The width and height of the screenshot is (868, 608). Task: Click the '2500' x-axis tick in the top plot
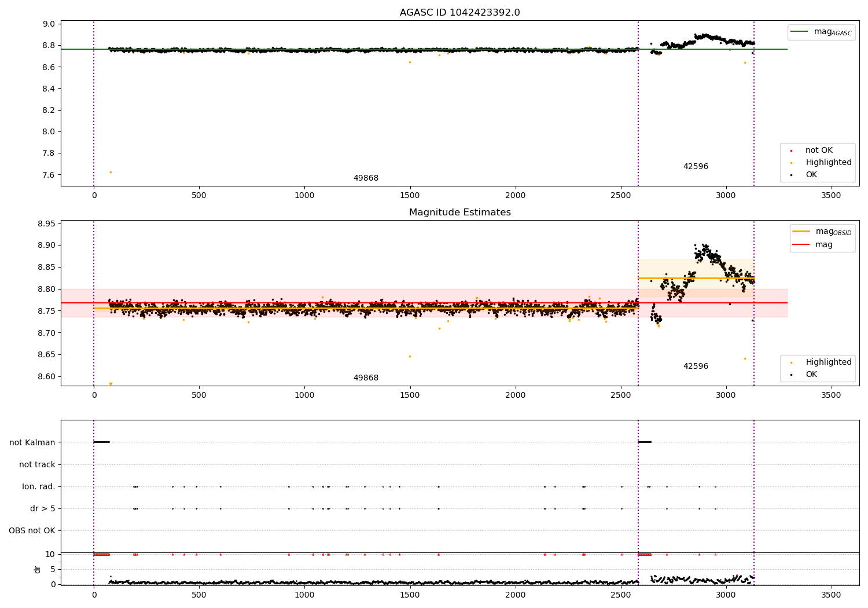(x=621, y=196)
